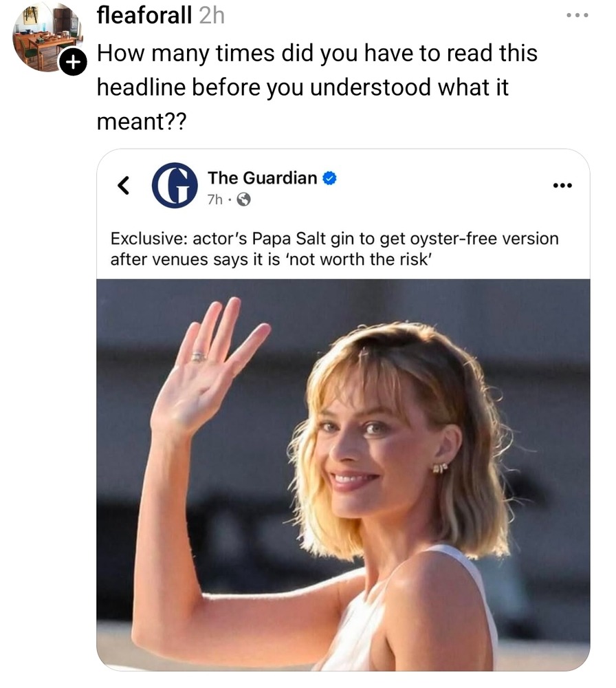Open the fleaforall username link
Screen dimensions: 616x688
click(144, 15)
